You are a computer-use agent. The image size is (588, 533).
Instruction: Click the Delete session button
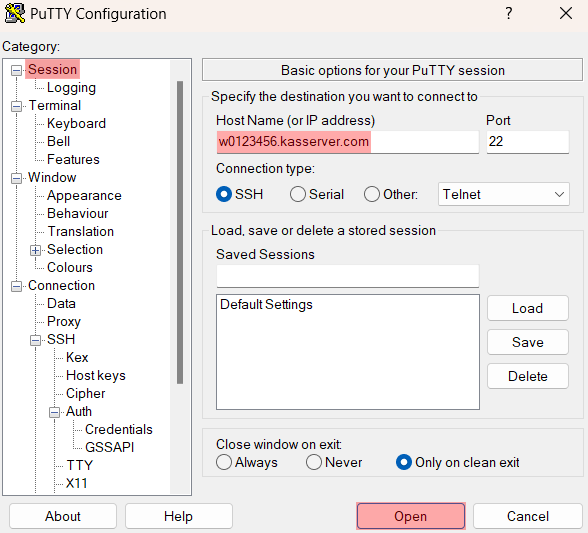[528, 376]
